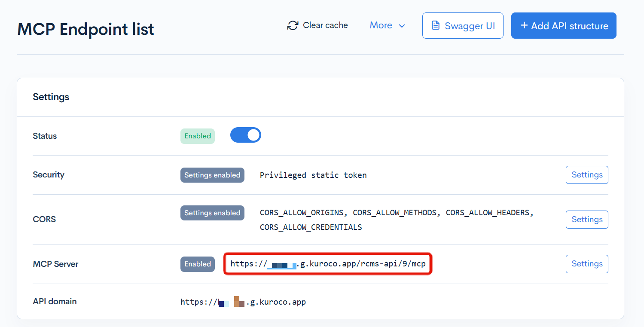Click the CORS 'Settings enabled' badge
This screenshot has width=644, height=327.
212,213
